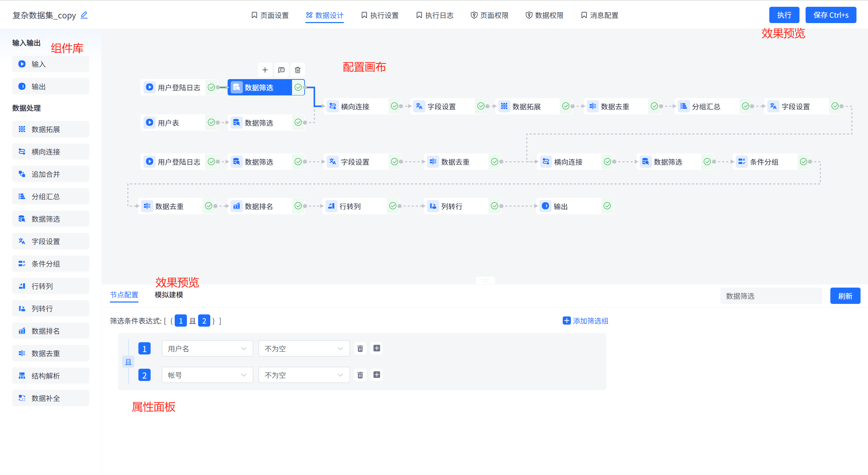Viewport: 868px width, 475px height.
Task: Click the trash icon above selected node
Action: click(x=297, y=70)
